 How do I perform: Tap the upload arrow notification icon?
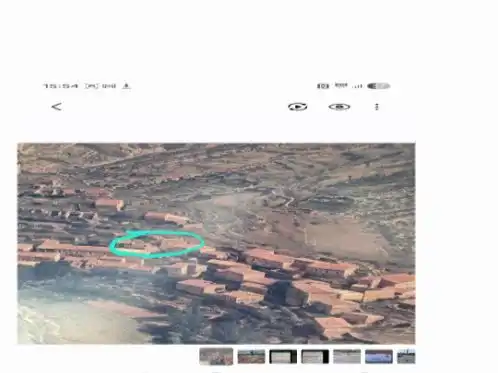point(126,86)
